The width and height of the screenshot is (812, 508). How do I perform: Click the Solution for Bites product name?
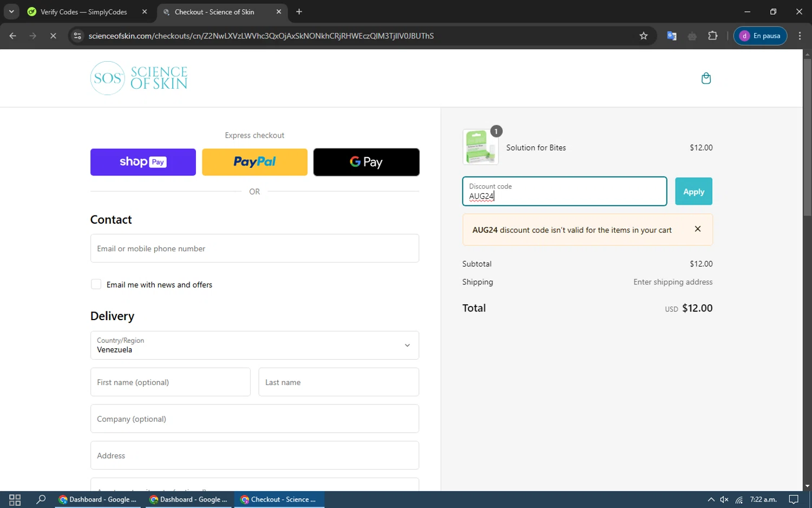[536, 147]
